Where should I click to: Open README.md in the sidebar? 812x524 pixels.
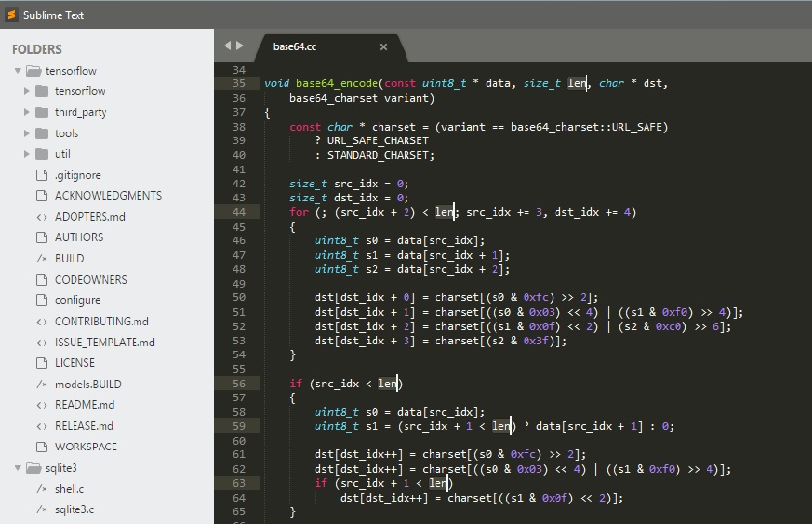pos(84,405)
